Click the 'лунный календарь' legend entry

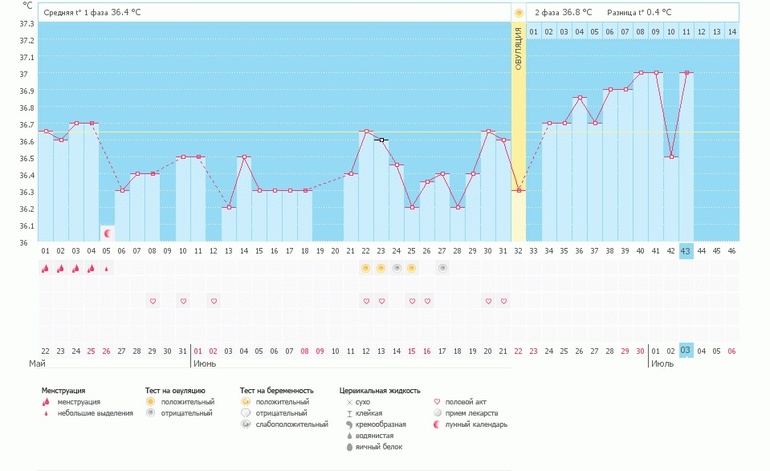(x=476, y=424)
